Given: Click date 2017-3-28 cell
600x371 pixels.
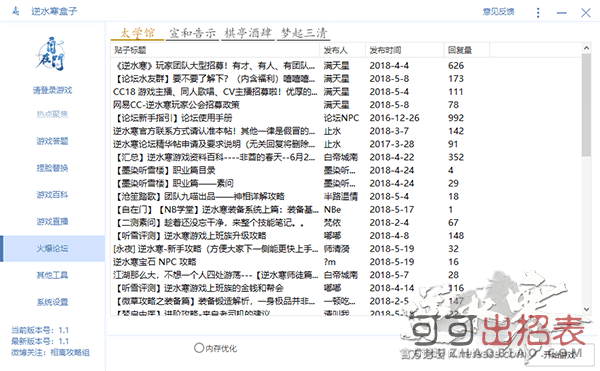Looking at the screenshot, I should pyautogui.click(x=392, y=144).
